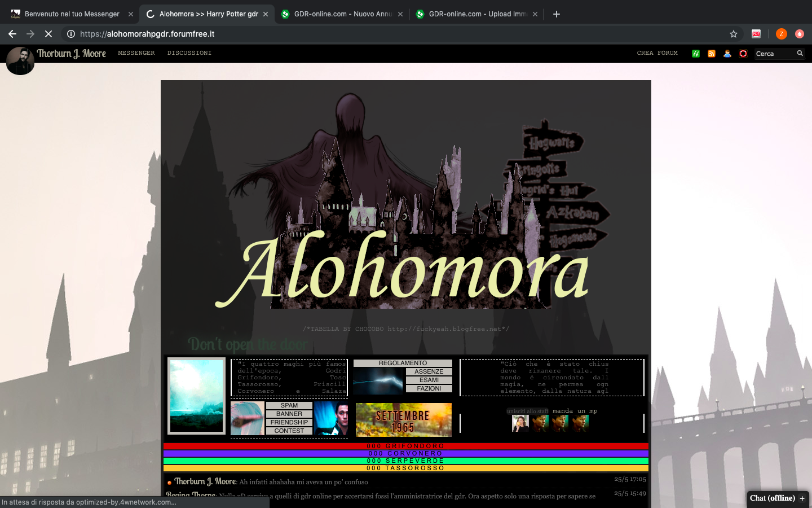Click the Tabella by Chocobo credit text
This screenshot has width=812, height=508.
[x=406, y=329]
